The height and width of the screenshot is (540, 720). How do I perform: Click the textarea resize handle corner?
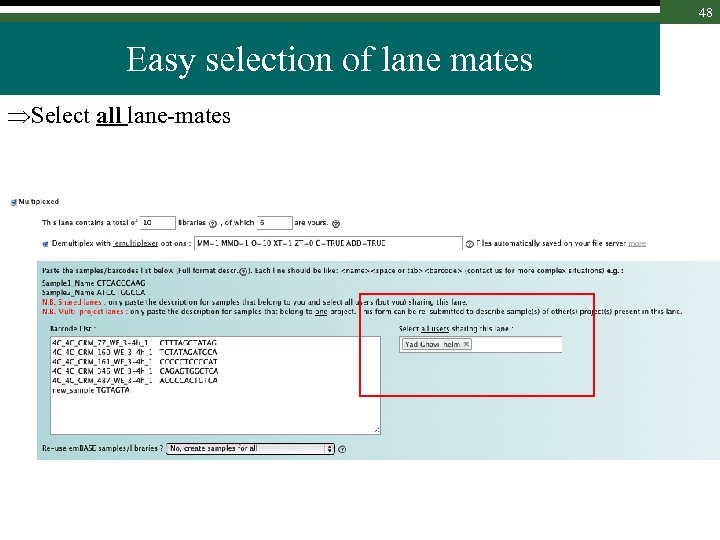click(377, 430)
